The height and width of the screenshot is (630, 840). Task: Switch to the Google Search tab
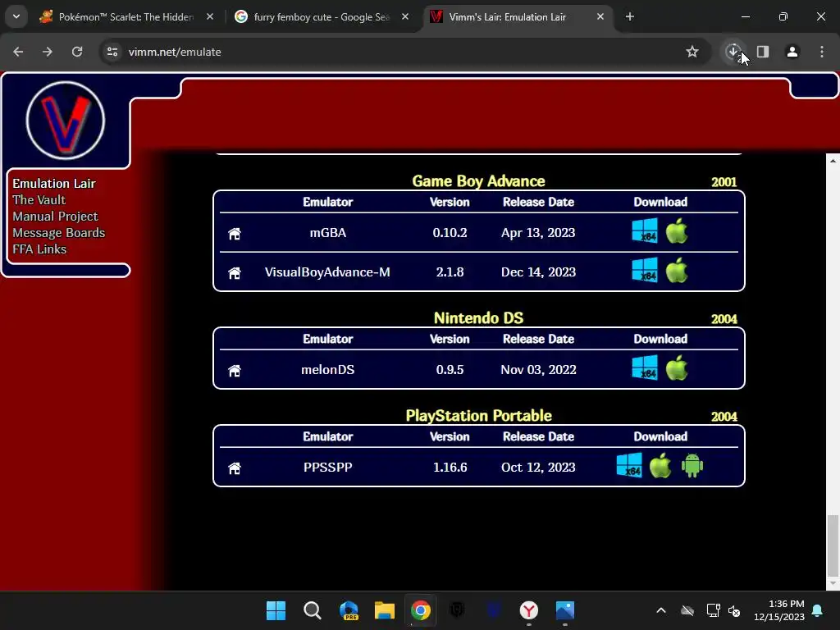[x=322, y=16]
